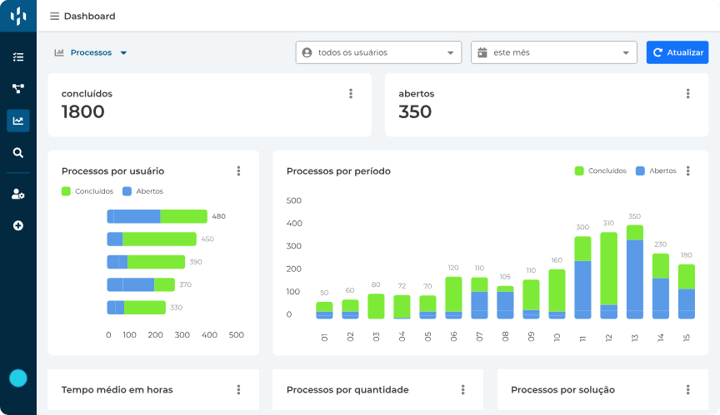720x415 pixels.
Task: Toggle Concluídos legend in Processos por período
Action: pos(600,171)
